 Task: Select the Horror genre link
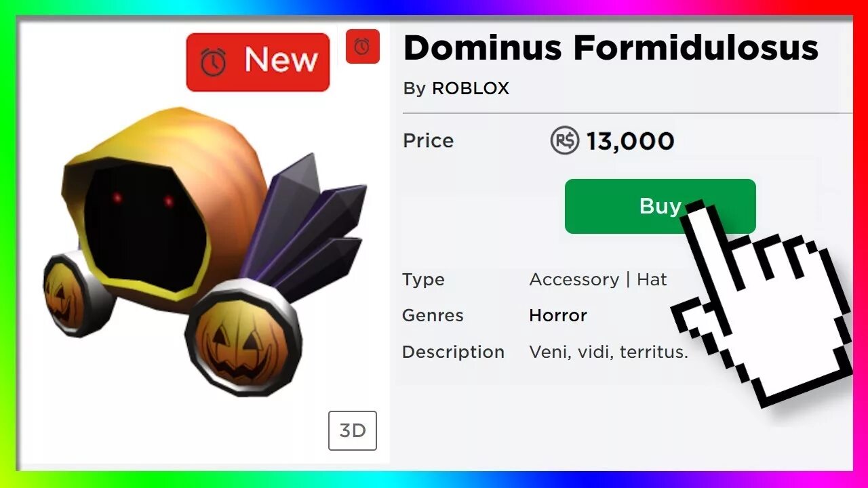(x=558, y=315)
